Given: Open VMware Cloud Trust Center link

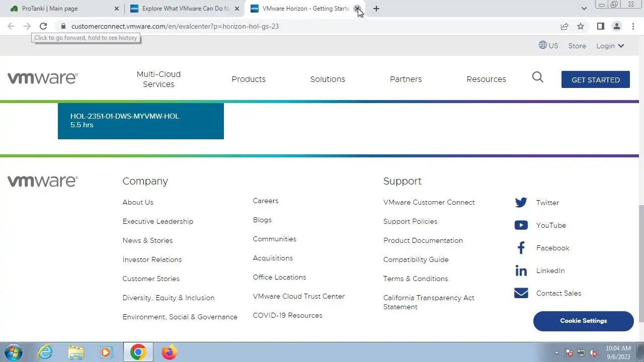Looking at the screenshot, I should pyautogui.click(x=299, y=296).
